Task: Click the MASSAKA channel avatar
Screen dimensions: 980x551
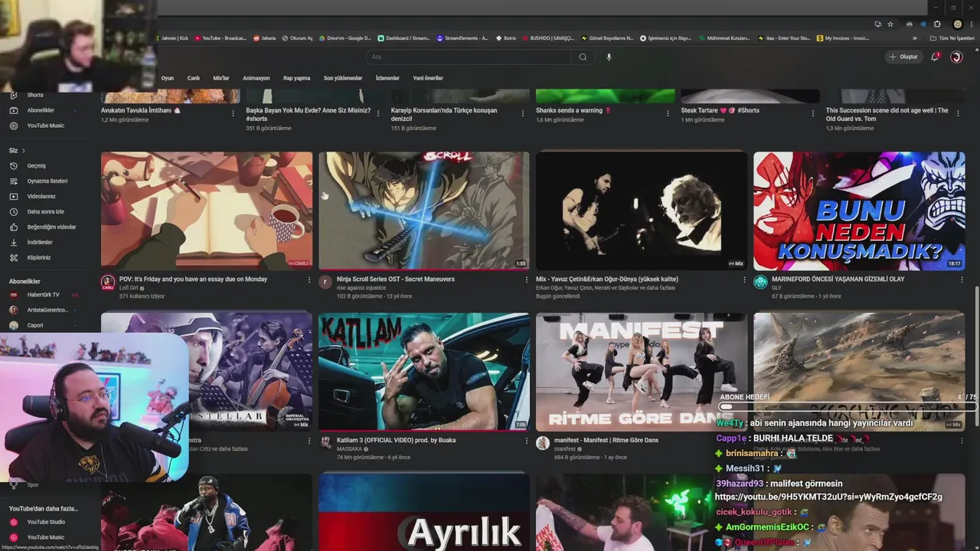Action: tap(325, 442)
